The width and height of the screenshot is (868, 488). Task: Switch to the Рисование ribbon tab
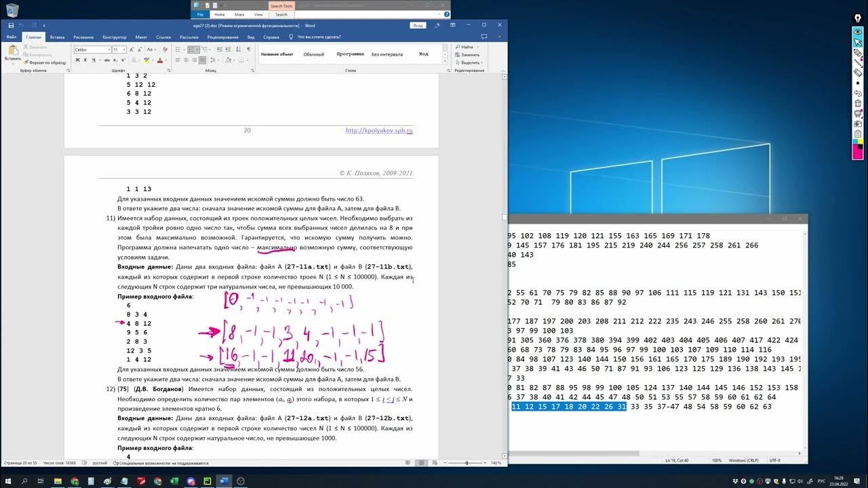(x=83, y=37)
